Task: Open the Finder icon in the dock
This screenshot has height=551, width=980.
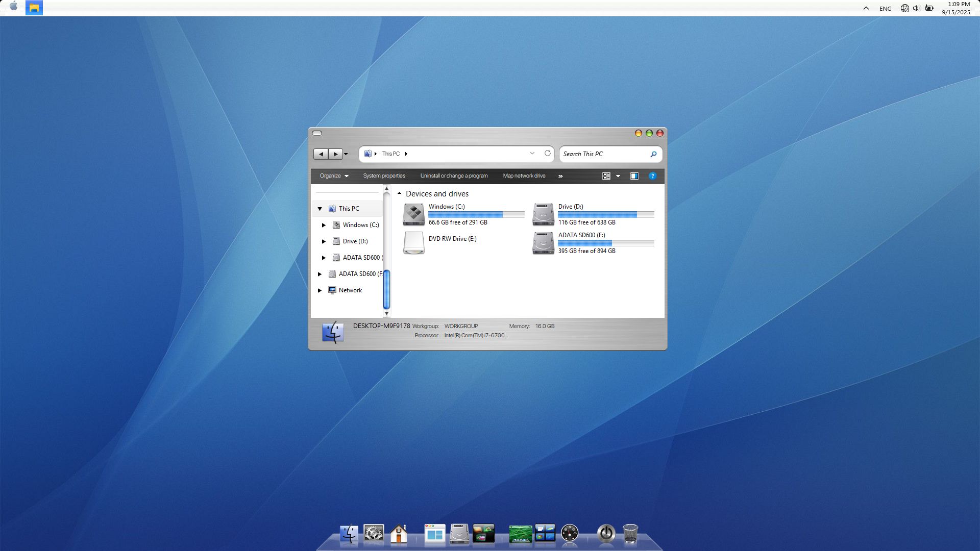Action: coord(349,534)
